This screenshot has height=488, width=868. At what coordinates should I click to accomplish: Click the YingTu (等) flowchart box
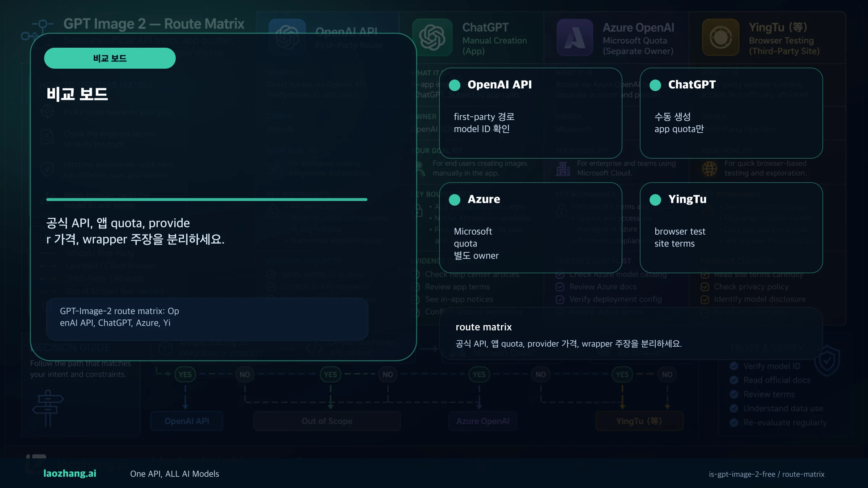pos(639,421)
